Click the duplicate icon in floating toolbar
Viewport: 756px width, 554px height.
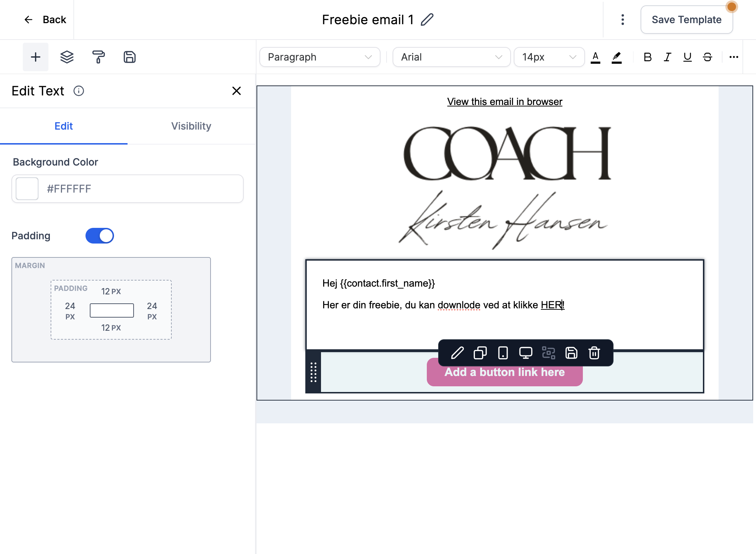click(480, 353)
